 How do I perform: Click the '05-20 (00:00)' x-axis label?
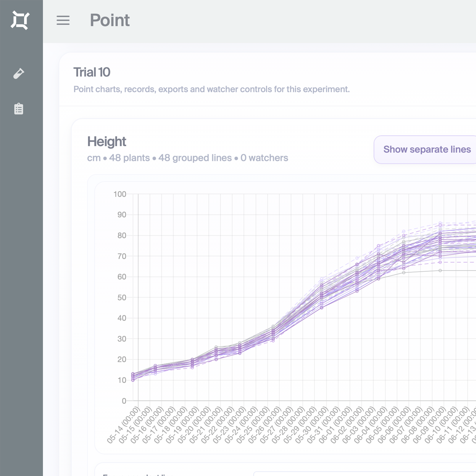tap(194, 425)
